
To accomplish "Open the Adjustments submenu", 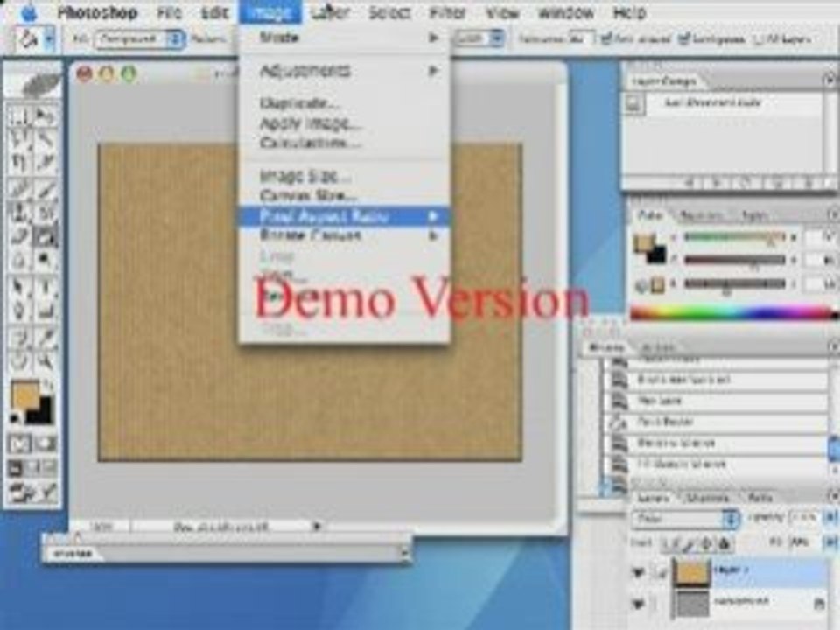I will 343,71.
